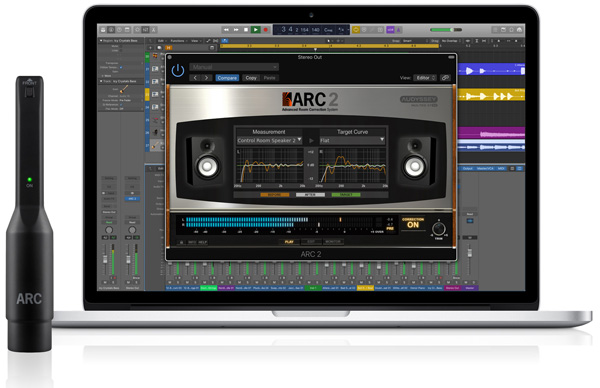Go to next preset arrow
The height and width of the screenshot is (388, 600).
206,78
